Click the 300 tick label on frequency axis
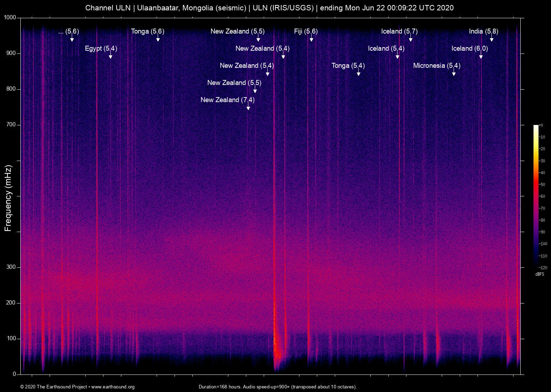 (x=11, y=267)
